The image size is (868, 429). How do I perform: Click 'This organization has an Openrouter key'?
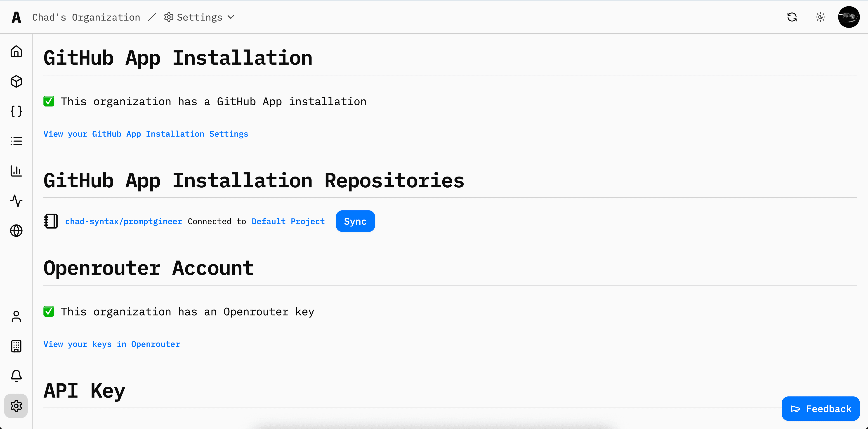(x=188, y=312)
